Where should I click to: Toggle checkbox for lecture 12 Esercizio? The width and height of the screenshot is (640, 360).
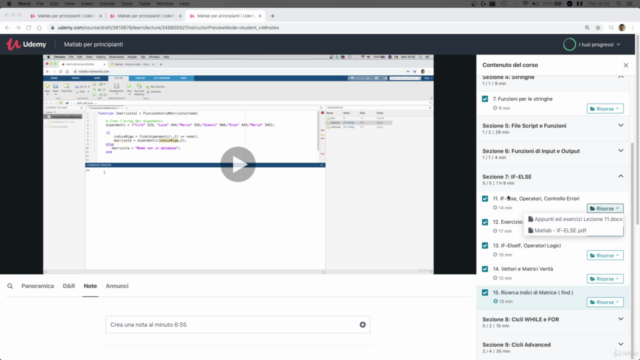click(485, 222)
